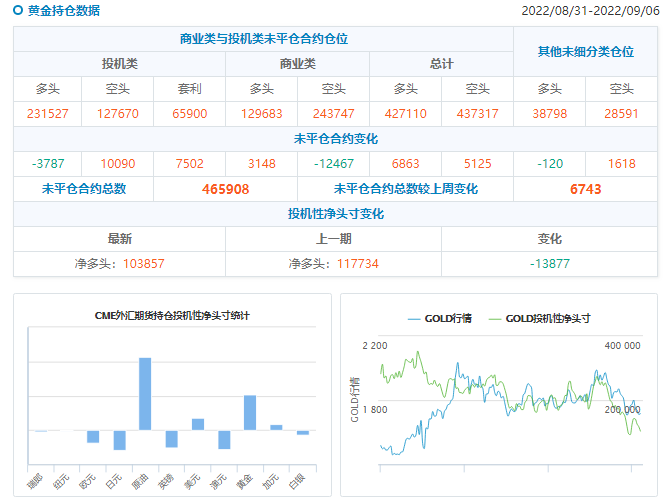Click the 投机类 多头 value 231527
667x501 pixels.
point(50,114)
